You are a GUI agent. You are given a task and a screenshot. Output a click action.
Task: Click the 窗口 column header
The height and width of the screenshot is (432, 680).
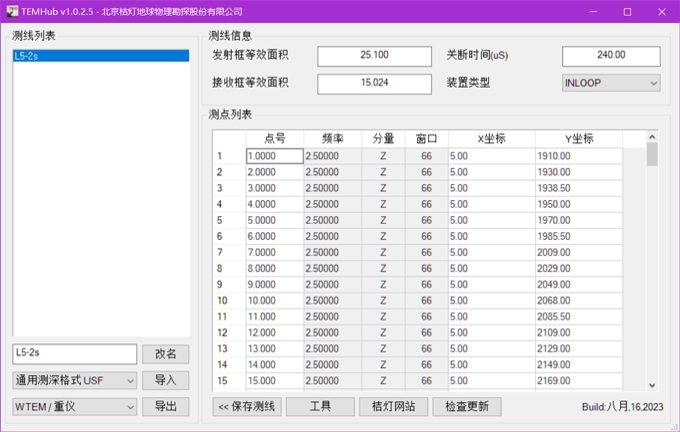pos(427,139)
